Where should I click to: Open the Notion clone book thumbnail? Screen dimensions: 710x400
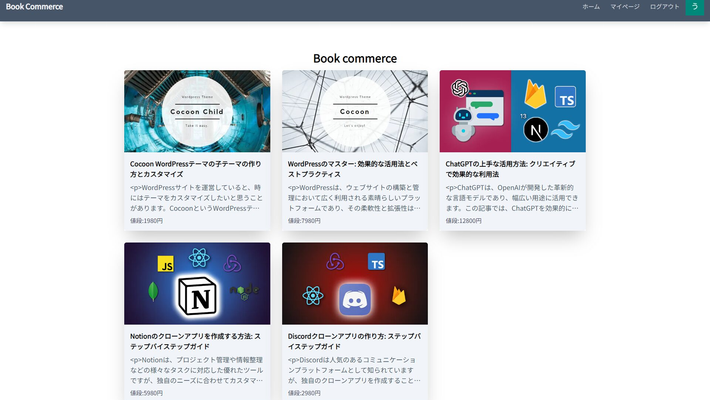click(x=197, y=284)
